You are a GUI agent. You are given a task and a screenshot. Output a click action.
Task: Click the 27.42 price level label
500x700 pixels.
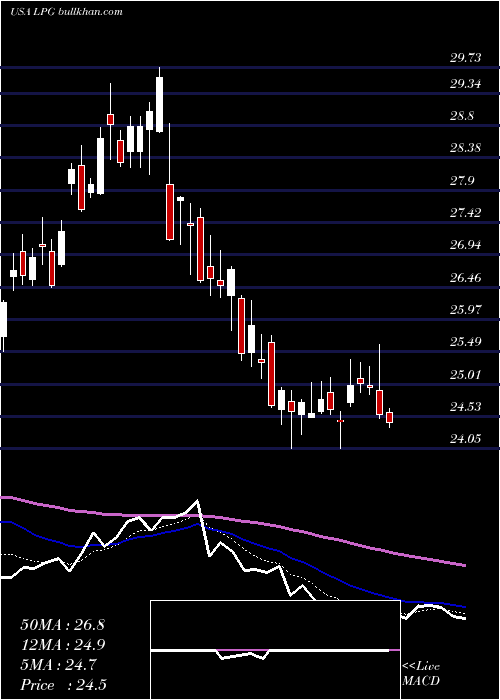466,212
